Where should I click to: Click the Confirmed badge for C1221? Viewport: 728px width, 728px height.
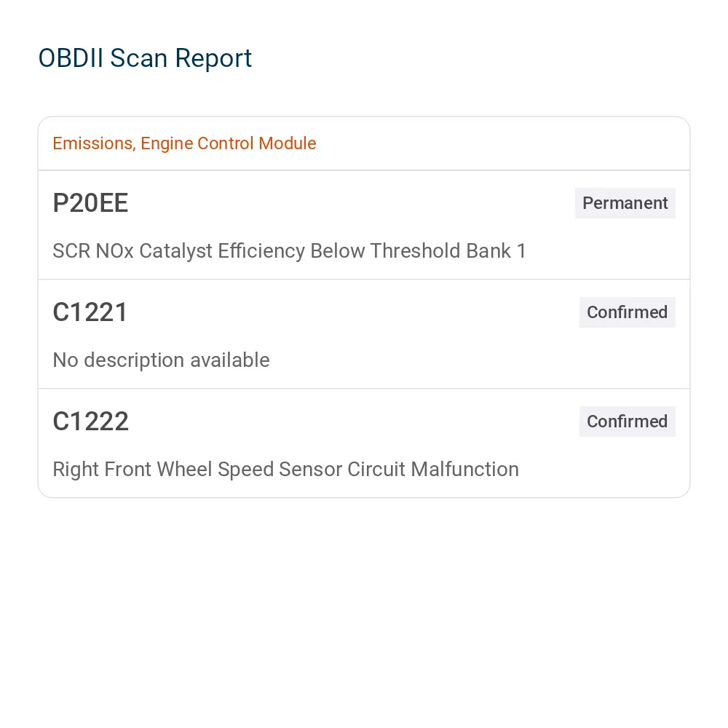(627, 312)
